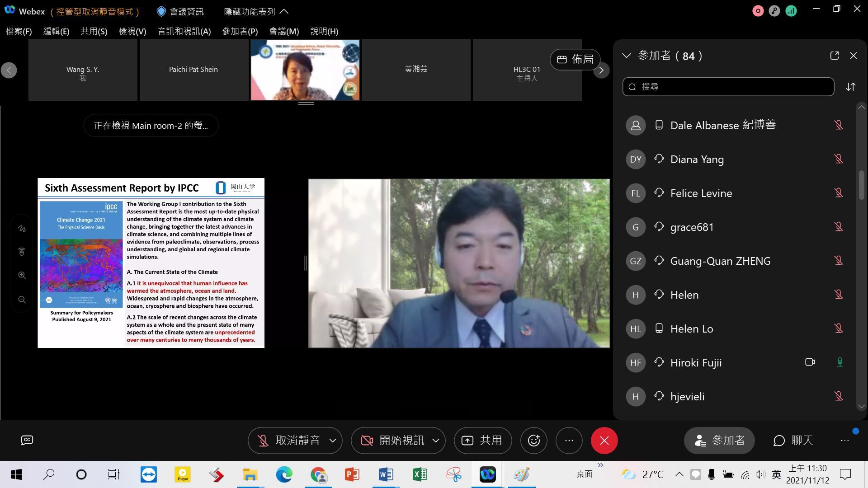The image size is (868, 488).
Task: Open the 佈局 layout button
Action: tap(575, 59)
